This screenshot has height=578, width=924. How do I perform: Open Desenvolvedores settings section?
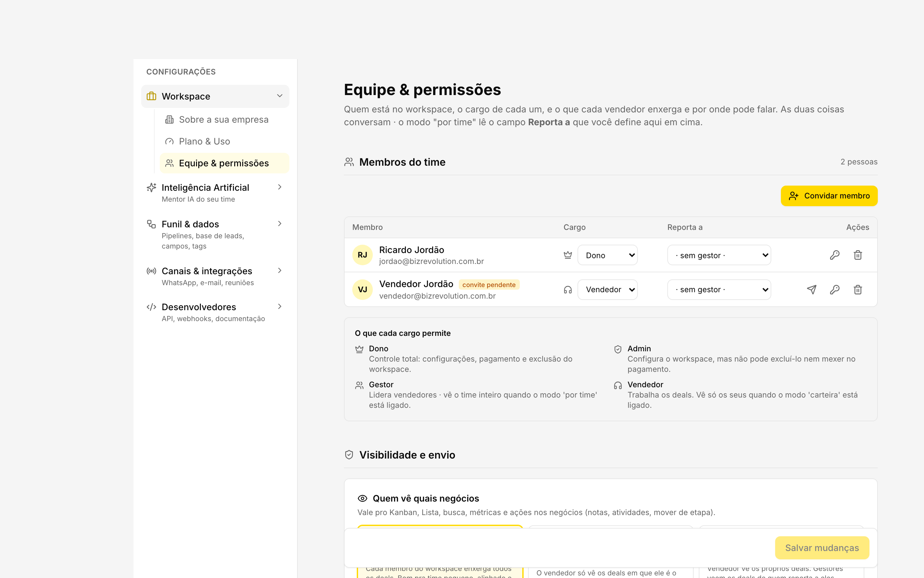(x=215, y=312)
